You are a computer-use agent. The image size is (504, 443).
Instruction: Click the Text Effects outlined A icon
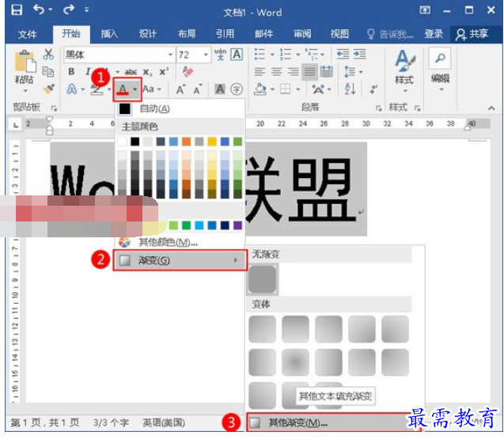(72, 89)
